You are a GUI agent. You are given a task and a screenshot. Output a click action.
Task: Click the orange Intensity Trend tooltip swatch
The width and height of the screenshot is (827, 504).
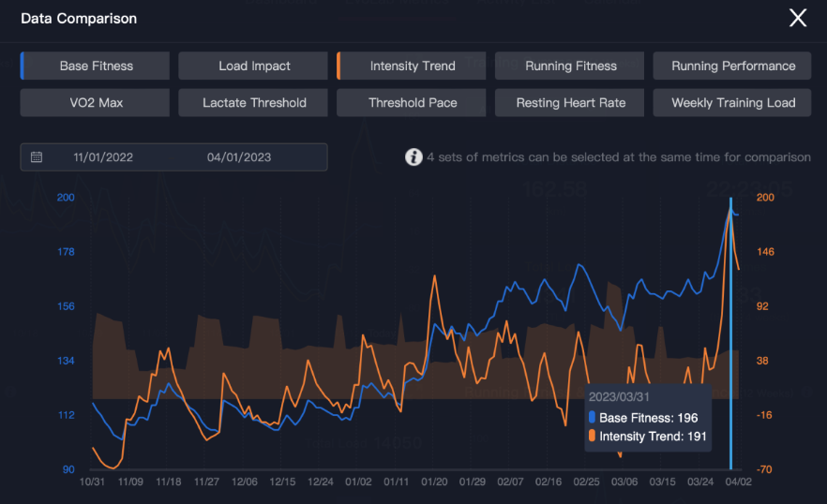coord(592,436)
